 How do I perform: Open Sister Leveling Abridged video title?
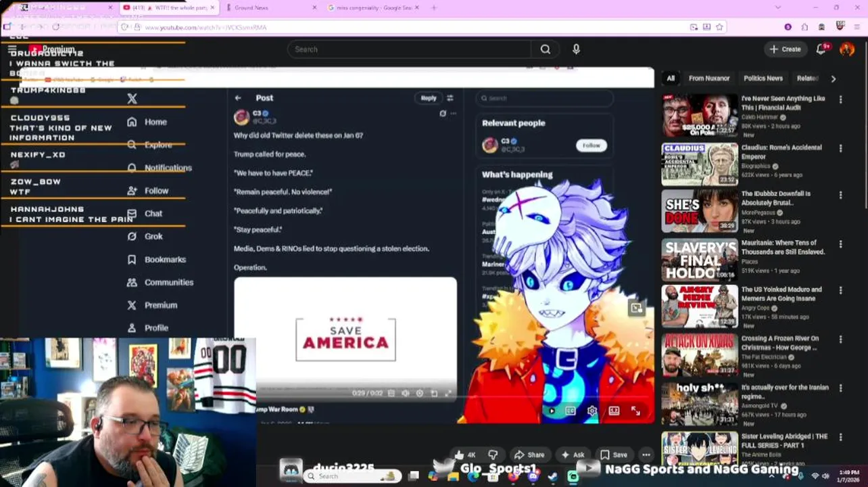(784, 441)
